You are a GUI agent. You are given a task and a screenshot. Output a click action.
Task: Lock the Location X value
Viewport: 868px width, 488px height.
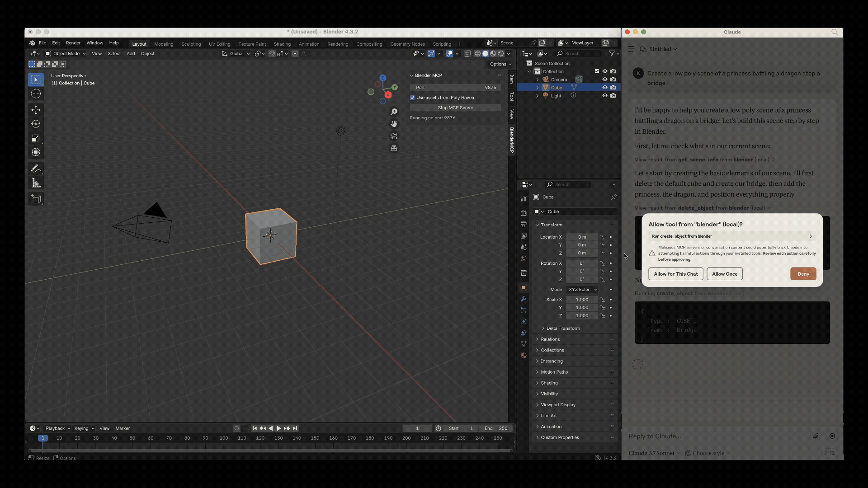[x=603, y=237]
